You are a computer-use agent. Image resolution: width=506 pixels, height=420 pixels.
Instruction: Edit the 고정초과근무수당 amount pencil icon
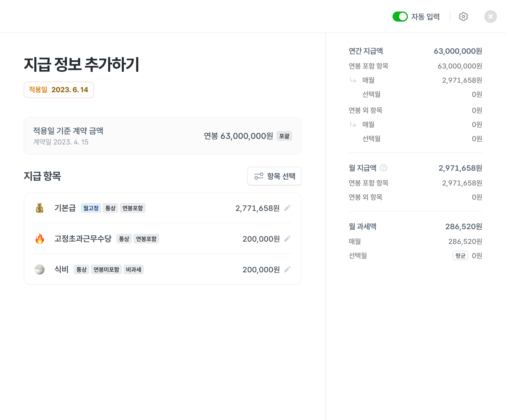287,239
